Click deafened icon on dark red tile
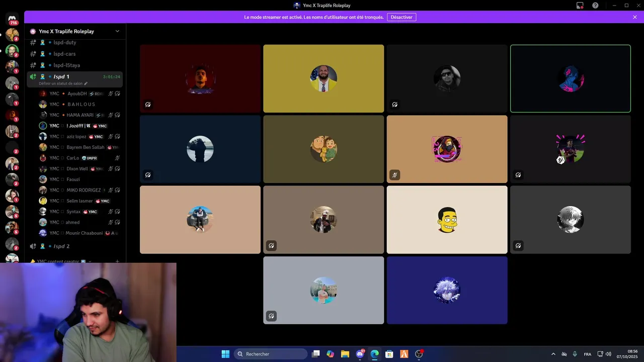Screen dimensions: 644x362 coord(148,105)
